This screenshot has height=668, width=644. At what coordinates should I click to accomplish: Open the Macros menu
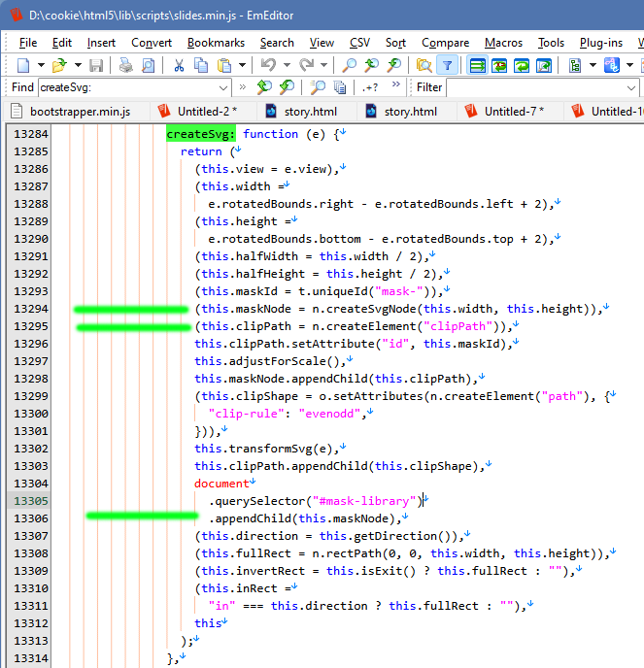503,42
